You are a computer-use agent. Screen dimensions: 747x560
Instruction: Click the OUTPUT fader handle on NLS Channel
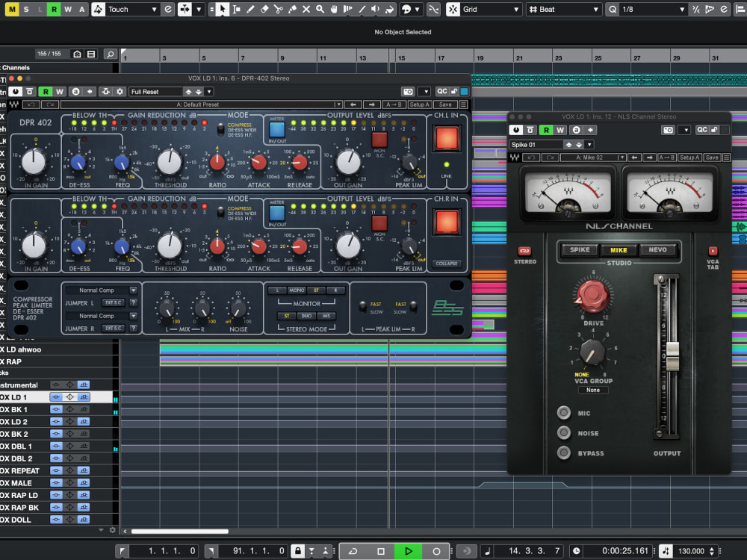pyautogui.click(x=672, y=355)
